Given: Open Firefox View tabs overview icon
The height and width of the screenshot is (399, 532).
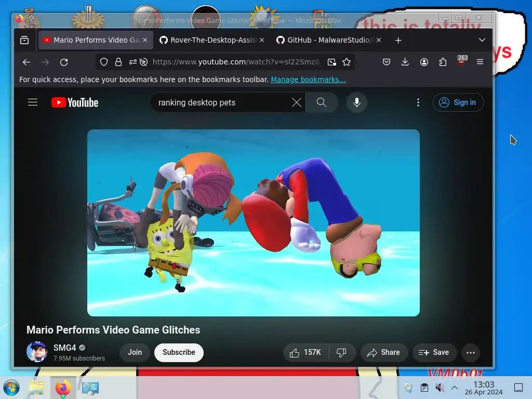Looking at the screenshot, I should click(x=24, y=40).
